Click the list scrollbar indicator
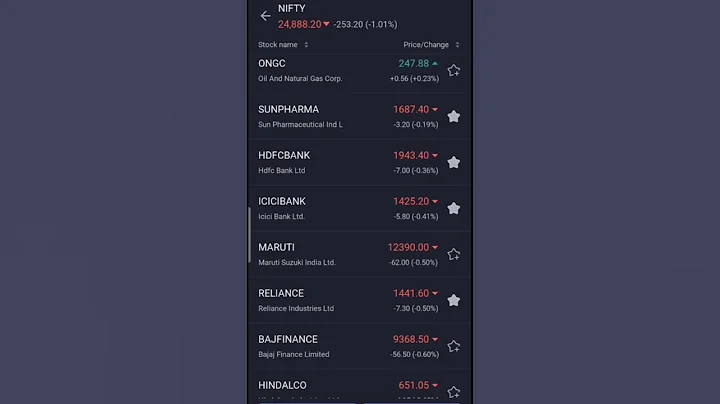Screen dimensions: 720x404 pyautogui.click(x=250, y=235)
